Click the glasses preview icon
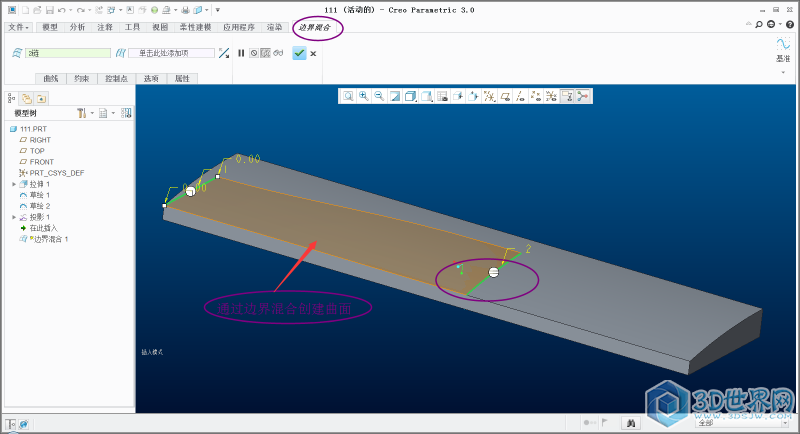 click(279, 53)
